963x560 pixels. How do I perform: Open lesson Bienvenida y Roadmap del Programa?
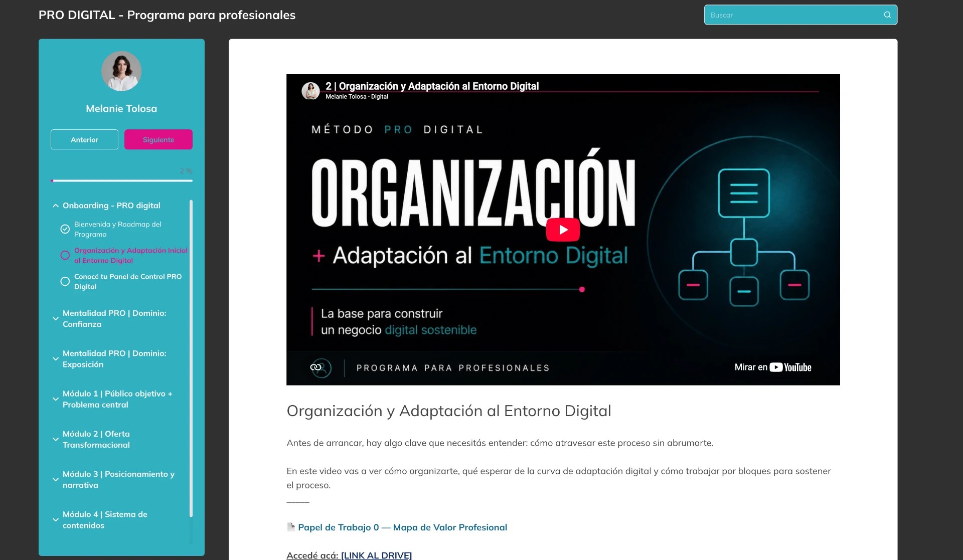[x=118, y=229]
